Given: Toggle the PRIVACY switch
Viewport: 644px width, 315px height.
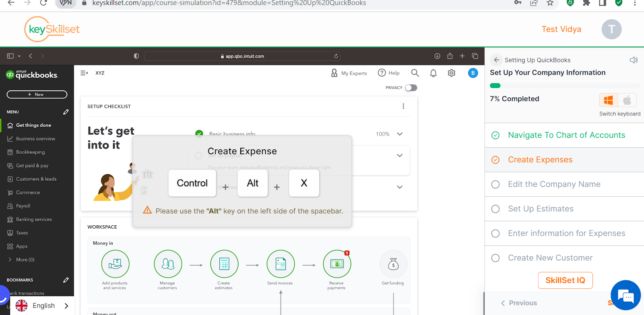Looking at the screenshot, I should (x=411, y=88).
